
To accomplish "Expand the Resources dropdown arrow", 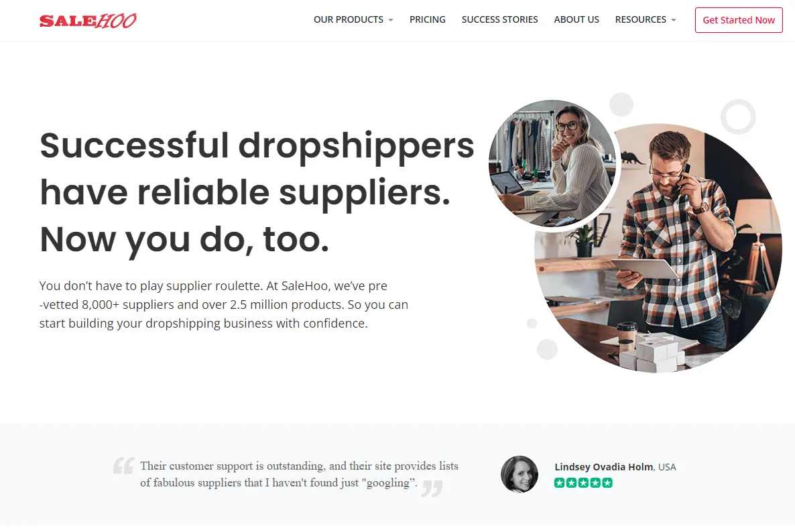I will (x=673, y=20).
